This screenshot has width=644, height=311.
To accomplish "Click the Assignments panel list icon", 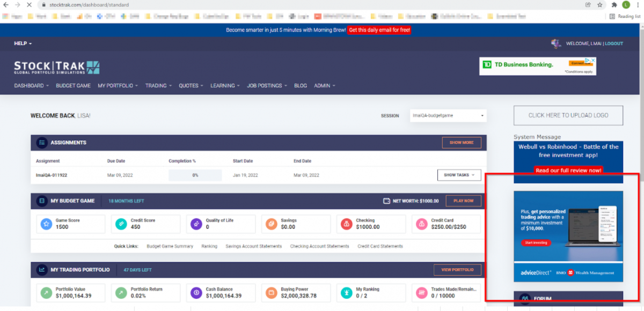I will (x=41, y=143).
